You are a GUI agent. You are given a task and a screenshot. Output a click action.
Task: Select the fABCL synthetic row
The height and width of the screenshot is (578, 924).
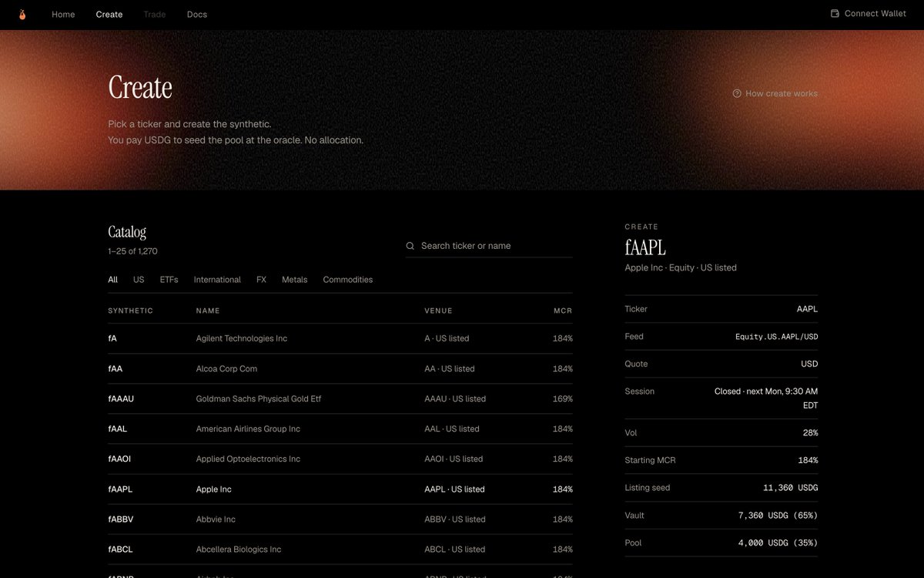click(x=340, y=549)
